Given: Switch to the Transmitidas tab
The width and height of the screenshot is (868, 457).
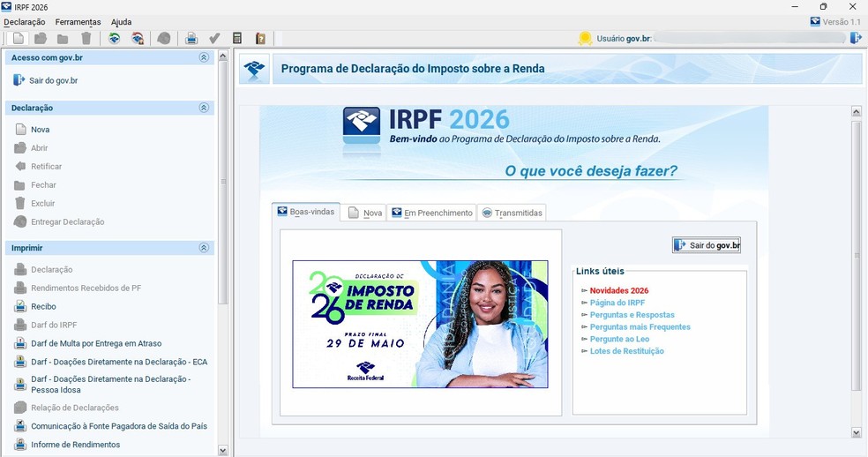Looking at the screenshot, I should (x=512, y=213).
